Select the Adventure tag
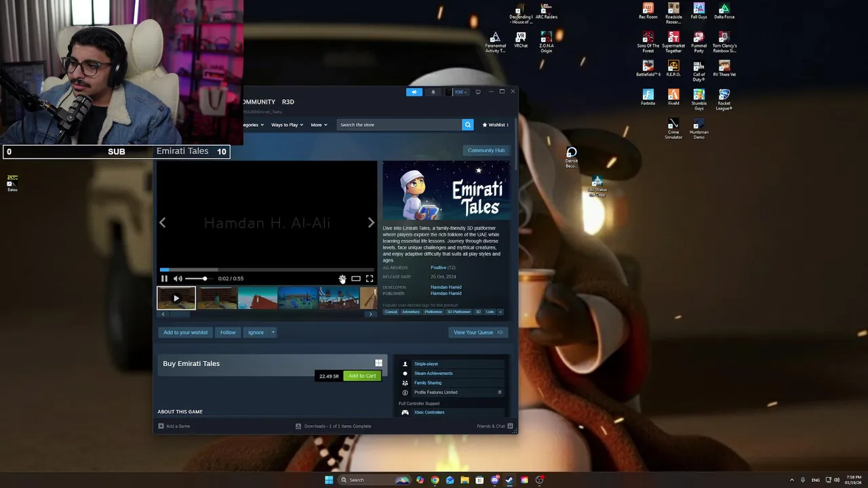Screen dimensions: 868x488 coord(411,312)
